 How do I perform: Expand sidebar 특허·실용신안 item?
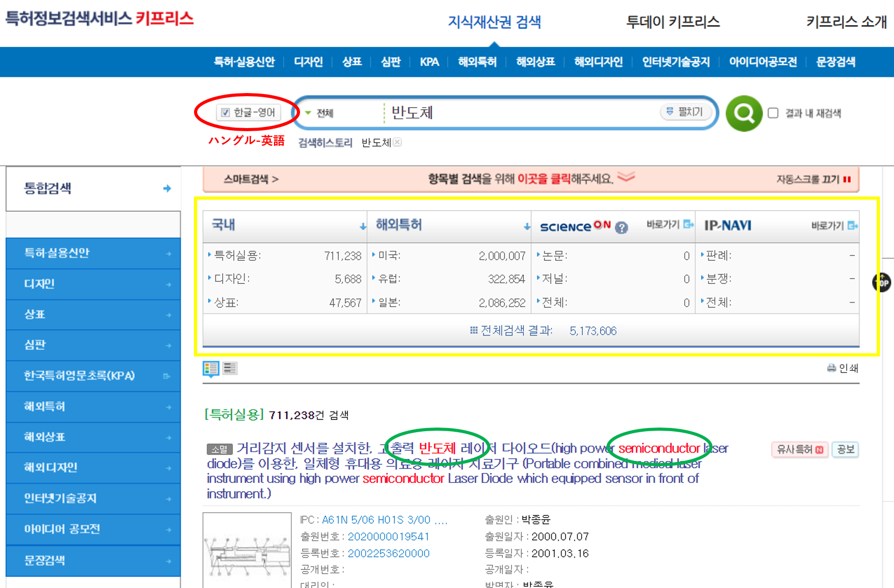coord(93,253)
